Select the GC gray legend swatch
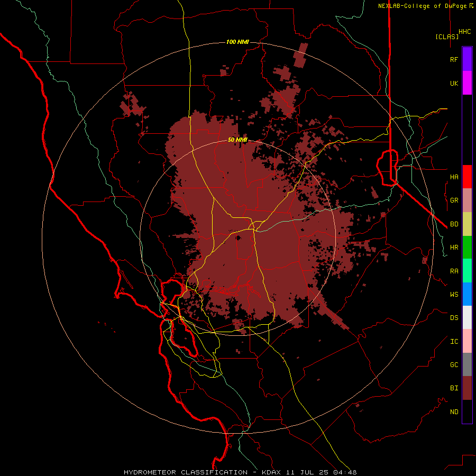Viewport: 476px width, 476px height. 467,364
